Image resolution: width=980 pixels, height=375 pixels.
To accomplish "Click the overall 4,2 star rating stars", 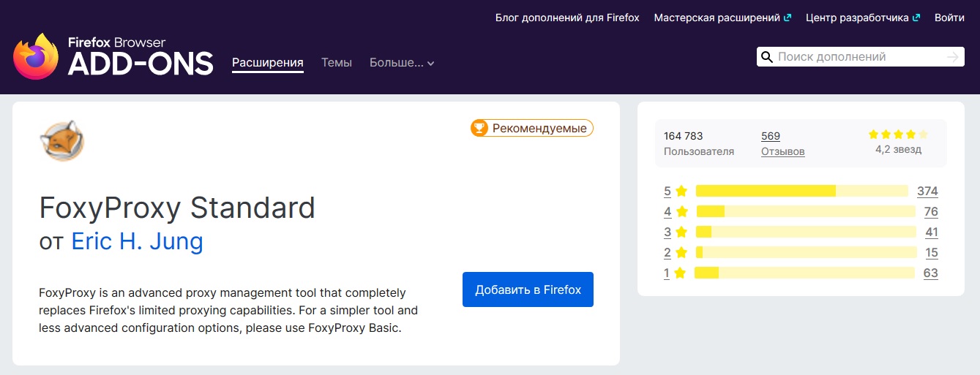I will click(898, 135).
